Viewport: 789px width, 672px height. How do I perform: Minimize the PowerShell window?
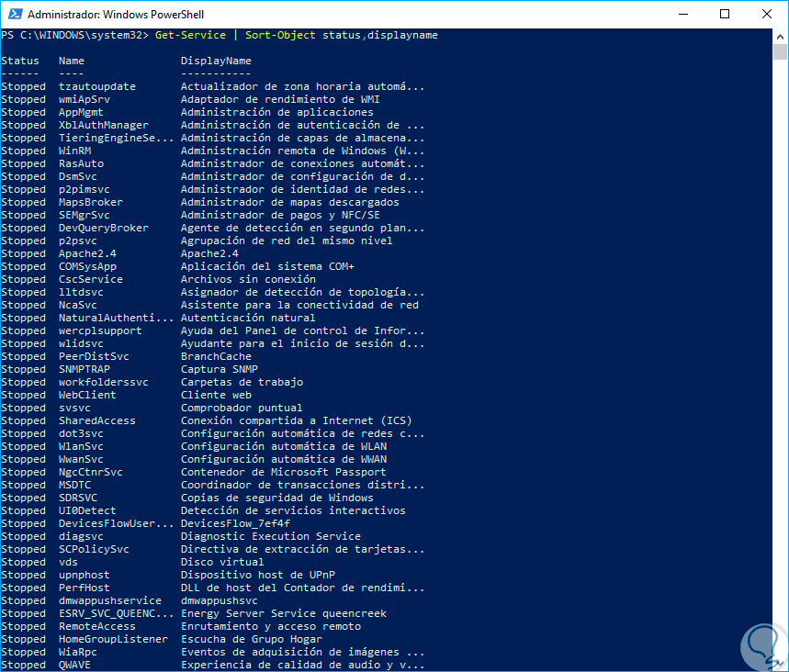(x=683, y=14)
